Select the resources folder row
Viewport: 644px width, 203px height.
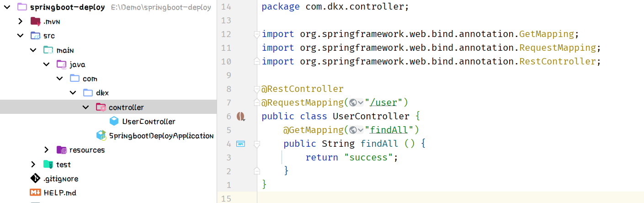[108, 150]
